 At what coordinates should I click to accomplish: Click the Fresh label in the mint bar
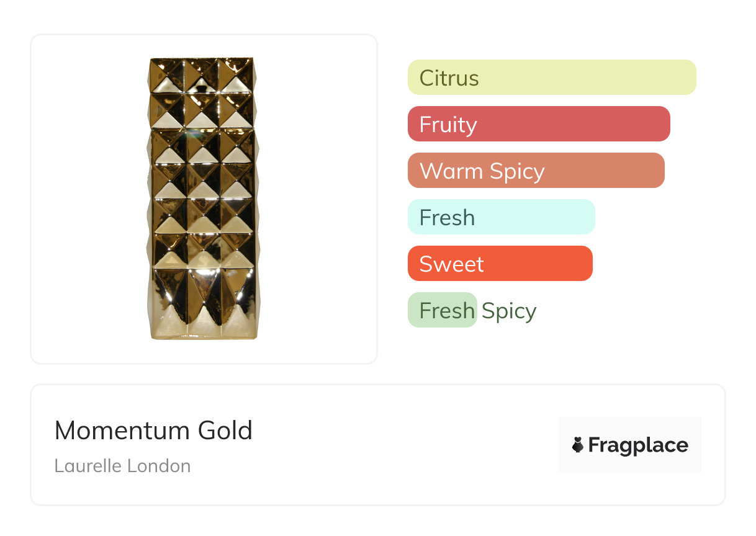coord(447,218)
